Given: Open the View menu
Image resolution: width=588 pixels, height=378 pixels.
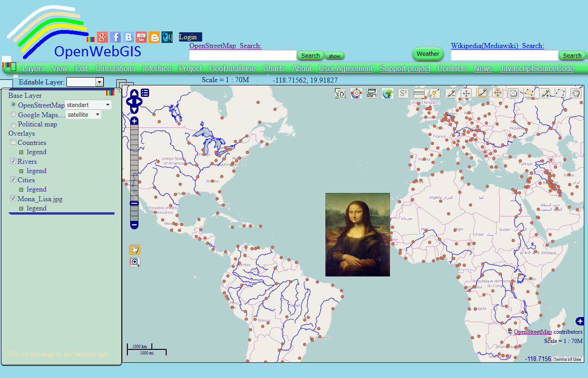Looking at the screenshot, I should [x=60, y=68].
